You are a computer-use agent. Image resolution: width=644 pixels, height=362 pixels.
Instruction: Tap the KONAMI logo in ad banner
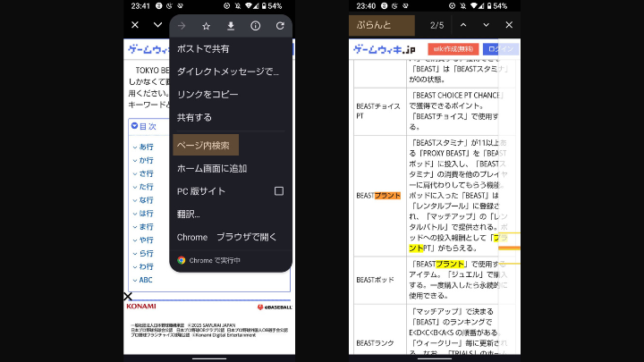click(x=141, y=307)
